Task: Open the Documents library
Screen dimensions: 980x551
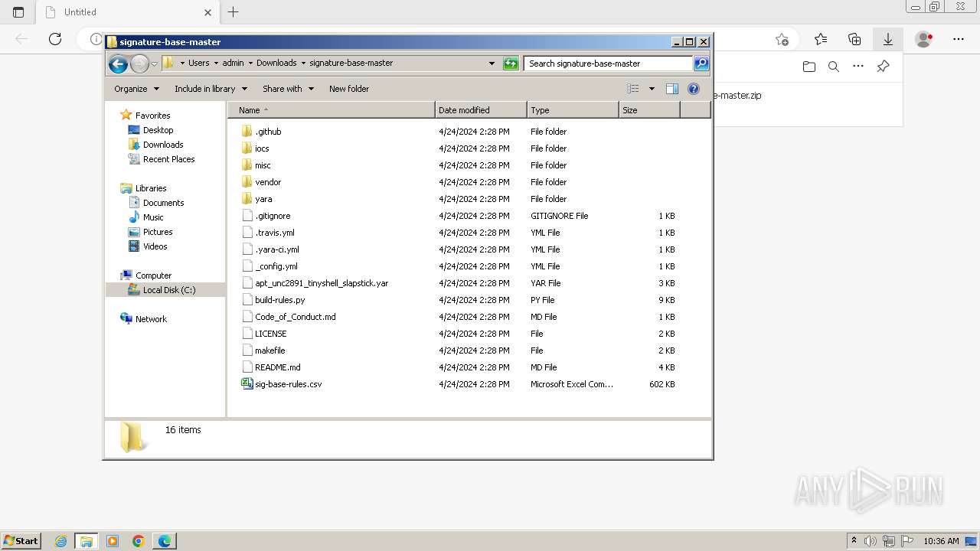Action: (163, 203)
